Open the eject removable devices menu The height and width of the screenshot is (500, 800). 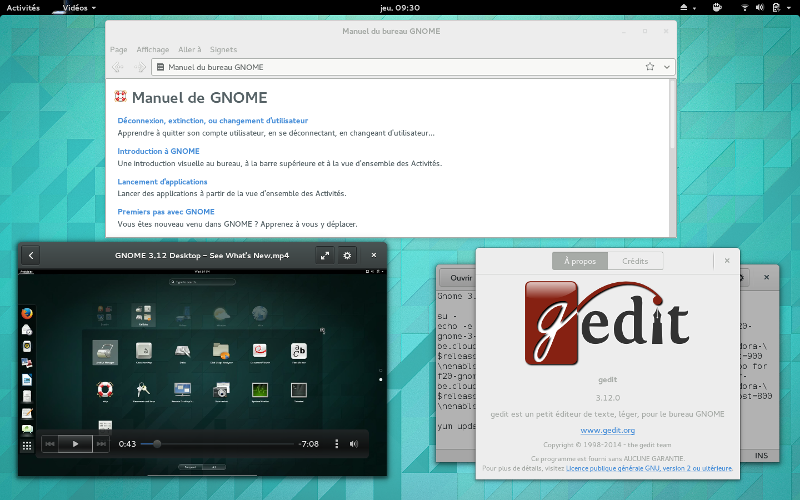click(x=688, y=8)
